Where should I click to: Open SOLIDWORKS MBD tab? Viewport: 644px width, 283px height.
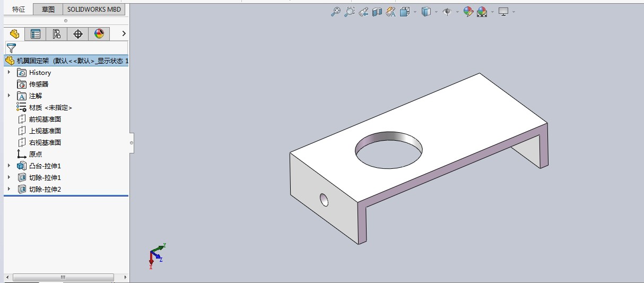click(94, 9)
